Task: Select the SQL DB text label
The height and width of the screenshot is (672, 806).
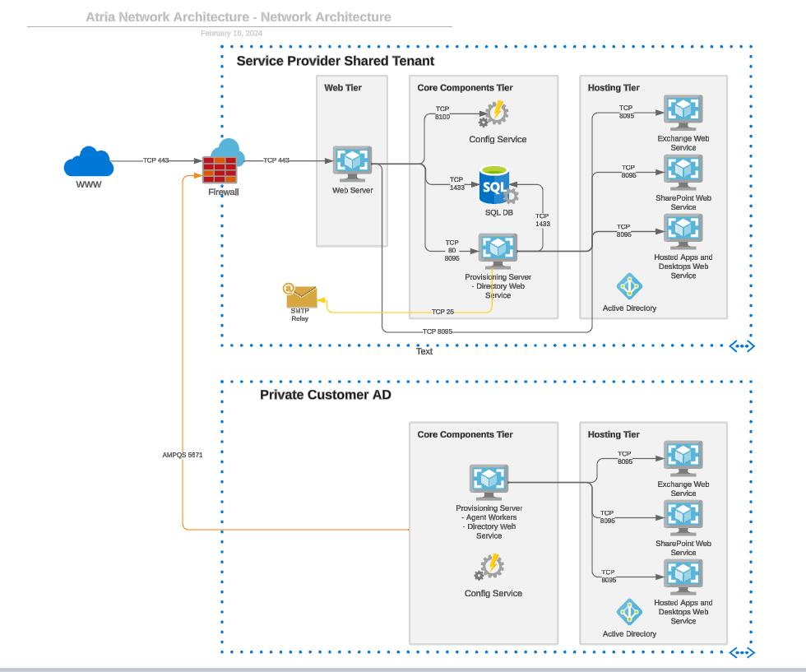Action: 498,213
